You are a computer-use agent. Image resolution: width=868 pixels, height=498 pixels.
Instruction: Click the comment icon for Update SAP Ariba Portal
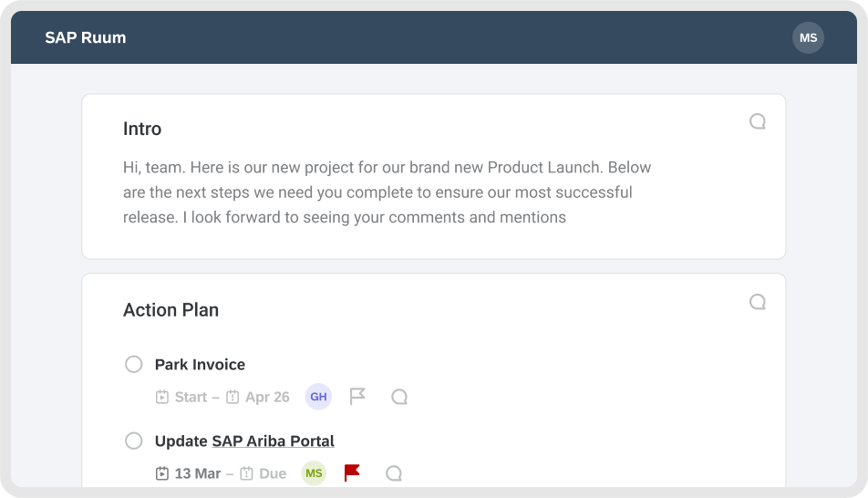click(x=394, y=473)
